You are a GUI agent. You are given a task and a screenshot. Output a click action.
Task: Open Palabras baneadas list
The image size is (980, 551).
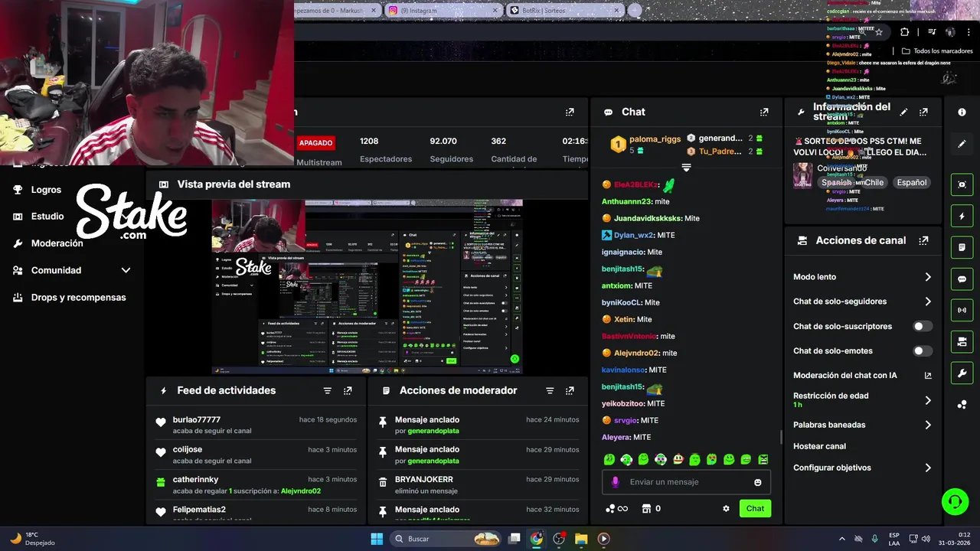(x=862, y=425)
